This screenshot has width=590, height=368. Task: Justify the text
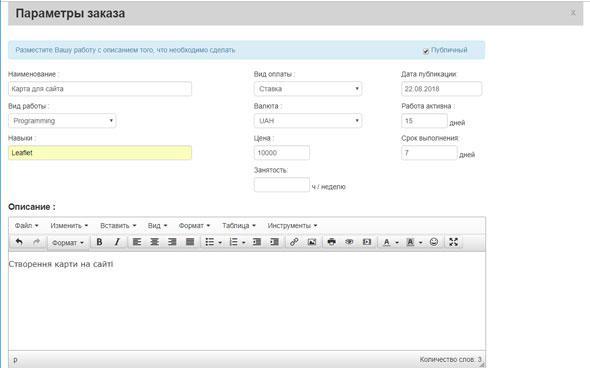(190, 242)
